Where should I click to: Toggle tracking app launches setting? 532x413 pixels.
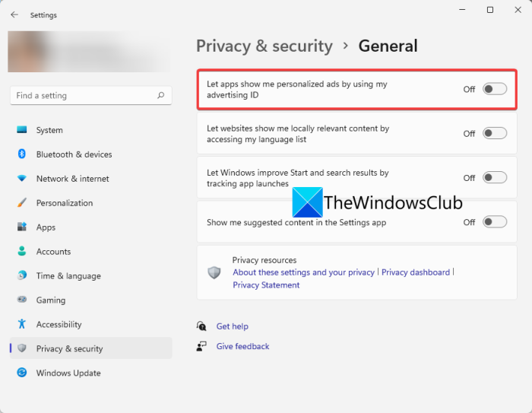pos(495,178)
